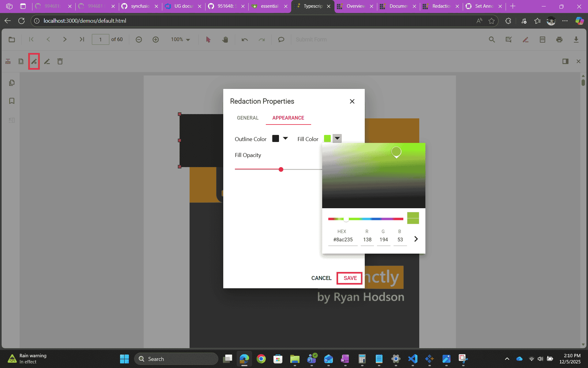
Task: Open the zoom percentage dropdown
Action: [x=180, y=39]
